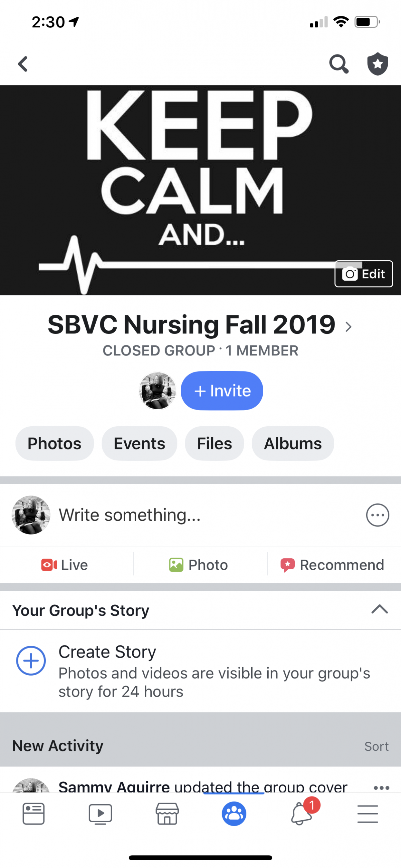This screenshot has height=868, width=401.
Task: Open admin tools shield icon
Action: pos(377,64)
